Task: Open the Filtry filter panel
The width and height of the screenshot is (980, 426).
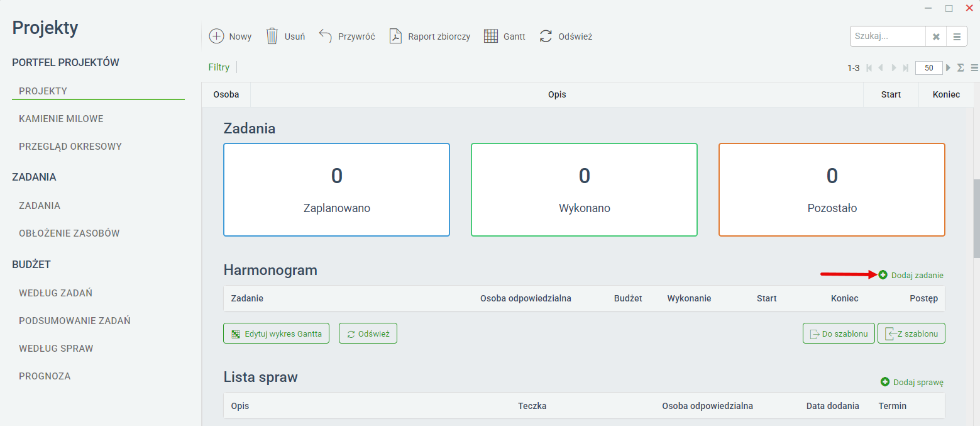Action: pyautogui.click(x=219, y=67)
